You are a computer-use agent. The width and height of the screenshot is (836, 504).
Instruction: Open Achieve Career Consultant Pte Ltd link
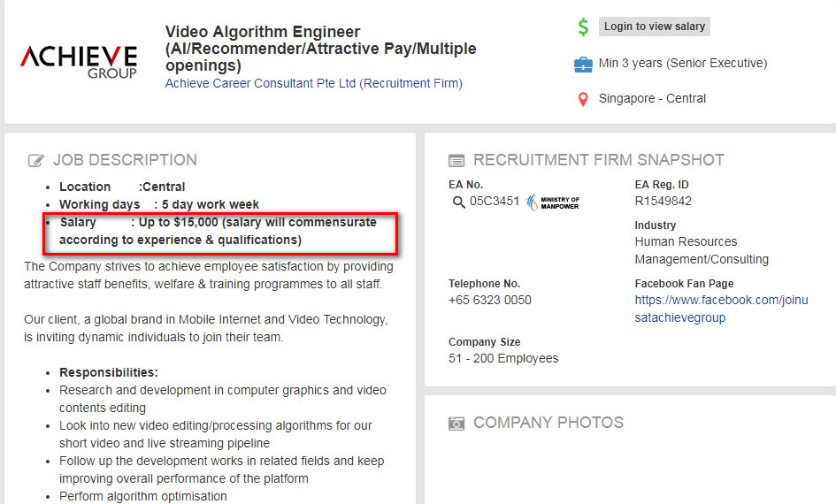click(313, 83)
